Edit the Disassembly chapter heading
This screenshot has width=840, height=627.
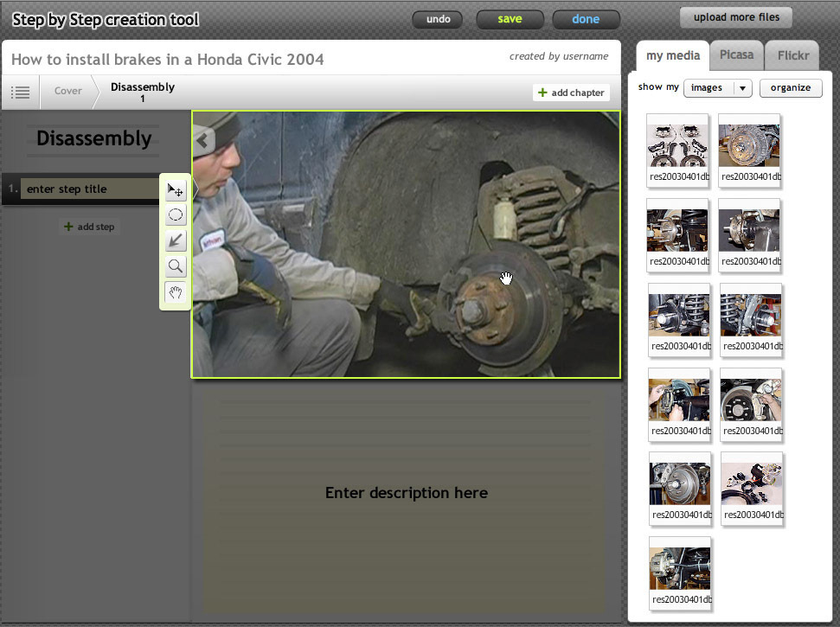[x=93, y=138]
